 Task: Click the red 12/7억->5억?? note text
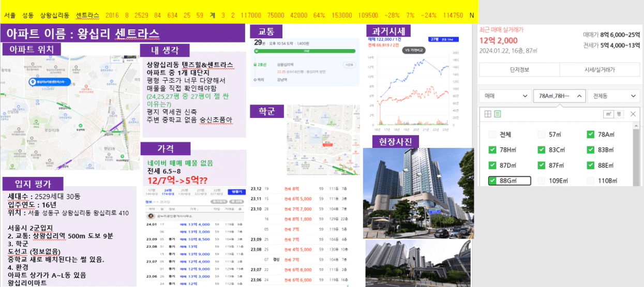pyautogui.click(x=177, y=180)
